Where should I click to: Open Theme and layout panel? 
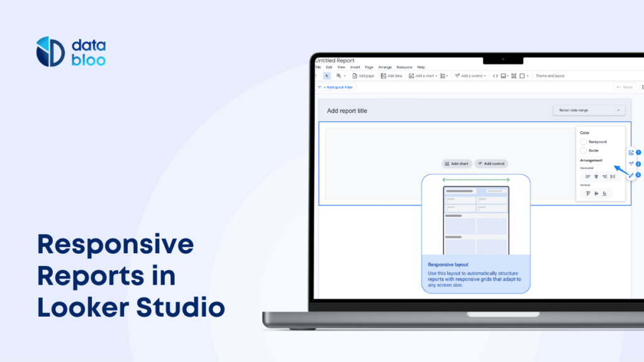pos(549,75)
